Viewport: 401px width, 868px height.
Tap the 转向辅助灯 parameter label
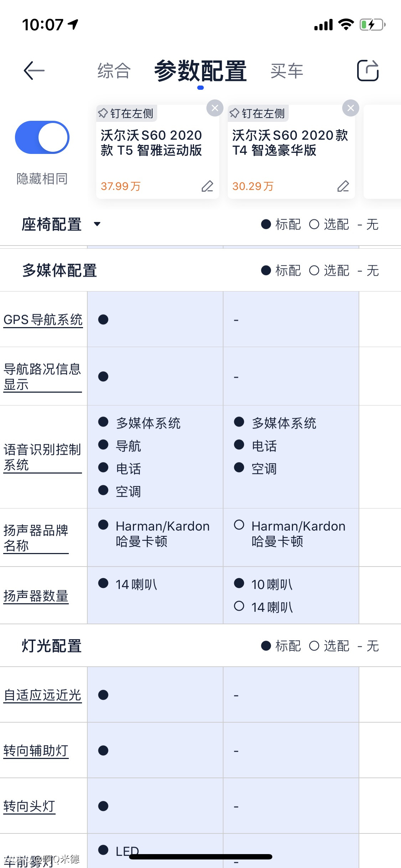coord(36,751)
